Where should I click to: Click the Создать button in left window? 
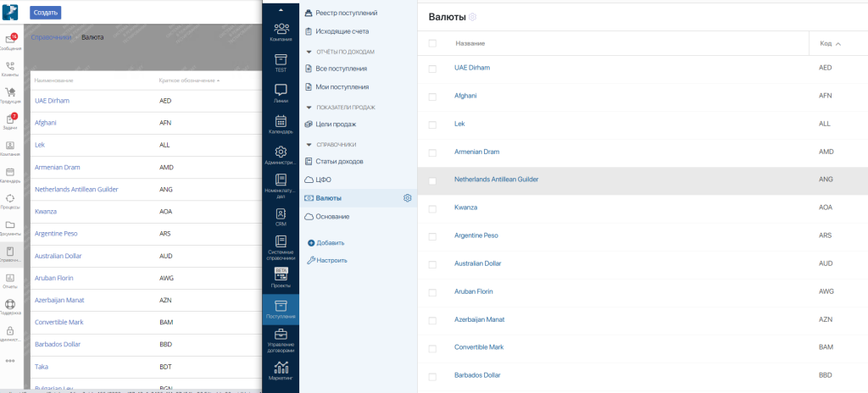[46, 13]
